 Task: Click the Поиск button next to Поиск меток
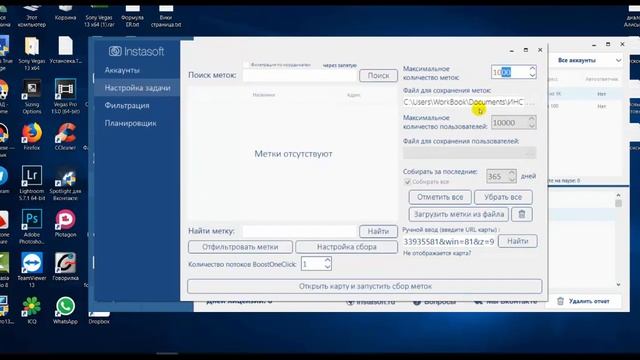coord(378,76)
